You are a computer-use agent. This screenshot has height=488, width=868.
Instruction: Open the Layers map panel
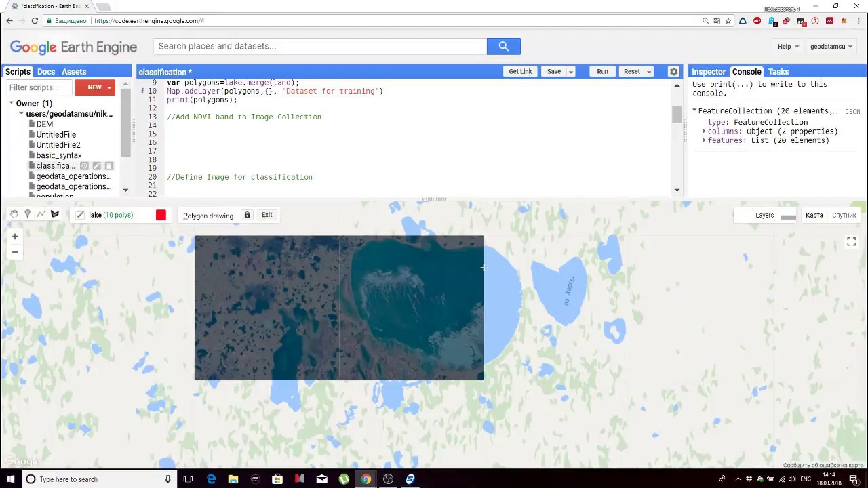764,216
